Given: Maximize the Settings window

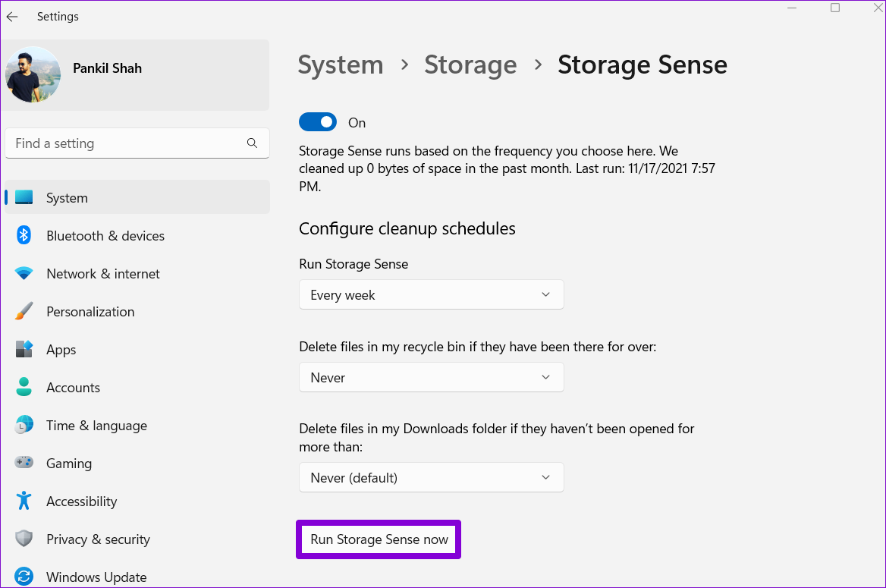Looking at the screenshot, I should point(835,8).
